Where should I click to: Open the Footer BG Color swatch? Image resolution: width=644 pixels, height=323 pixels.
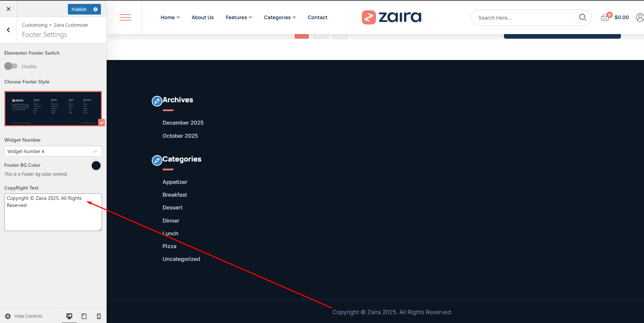[x=96, y=166]
